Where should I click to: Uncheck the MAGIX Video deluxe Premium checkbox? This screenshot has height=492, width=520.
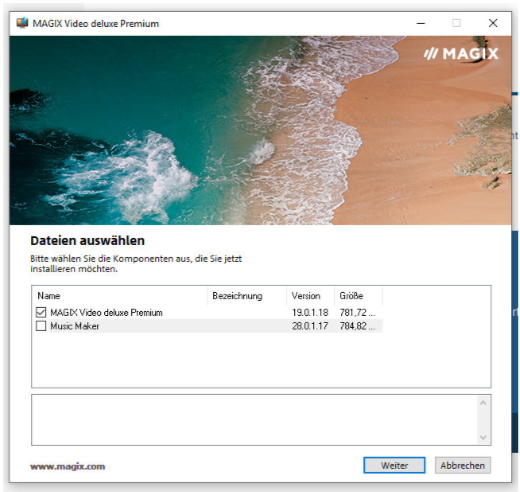coord(41,312)
